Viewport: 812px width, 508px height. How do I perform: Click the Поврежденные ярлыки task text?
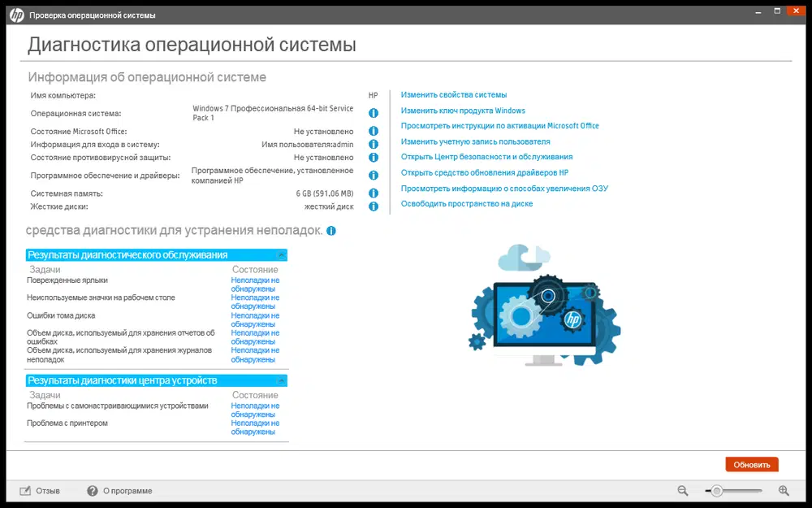pos(67,280)
